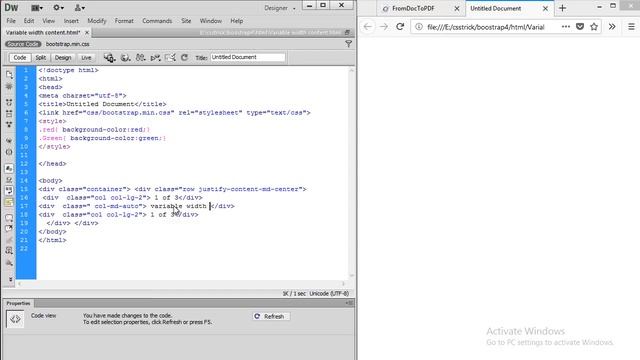Show more coding toolbar tools arrow

point(10,280)
